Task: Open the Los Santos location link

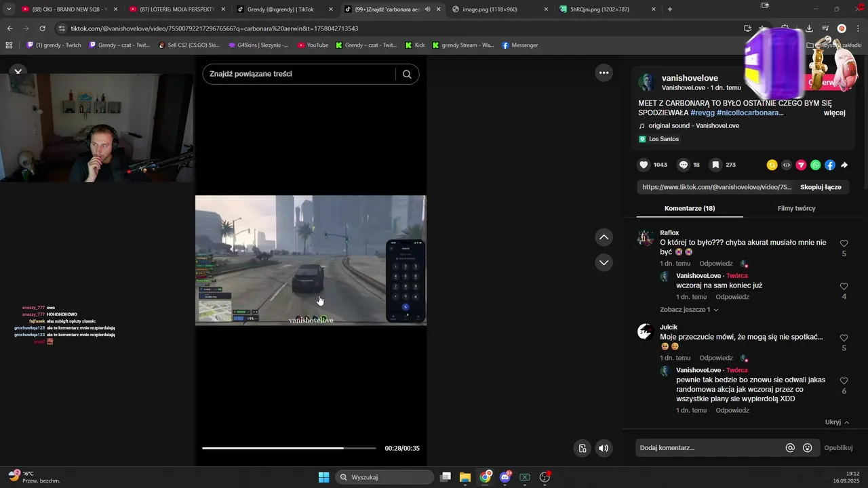Action: [663, 139]
